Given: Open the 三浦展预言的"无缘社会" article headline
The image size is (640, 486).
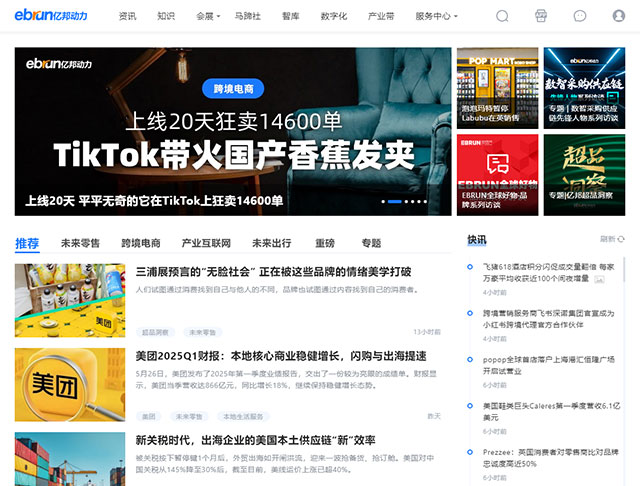Looking at the screenshot, I should 273,272.
